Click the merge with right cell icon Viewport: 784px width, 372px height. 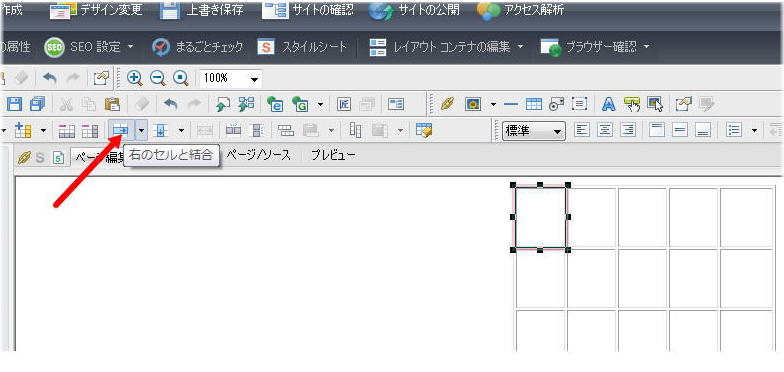121,130
